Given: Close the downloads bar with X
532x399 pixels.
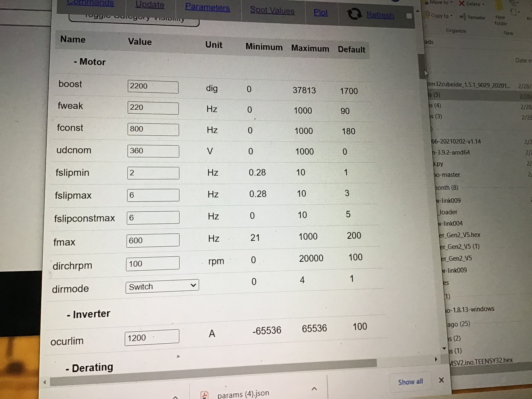Looking at the screenshot, I should [x=441, y=380].
